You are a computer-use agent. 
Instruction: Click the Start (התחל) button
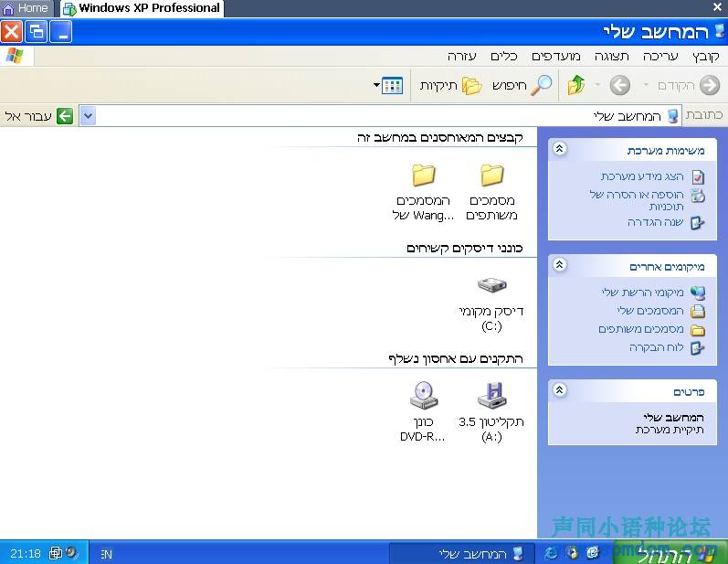[670, 553]
